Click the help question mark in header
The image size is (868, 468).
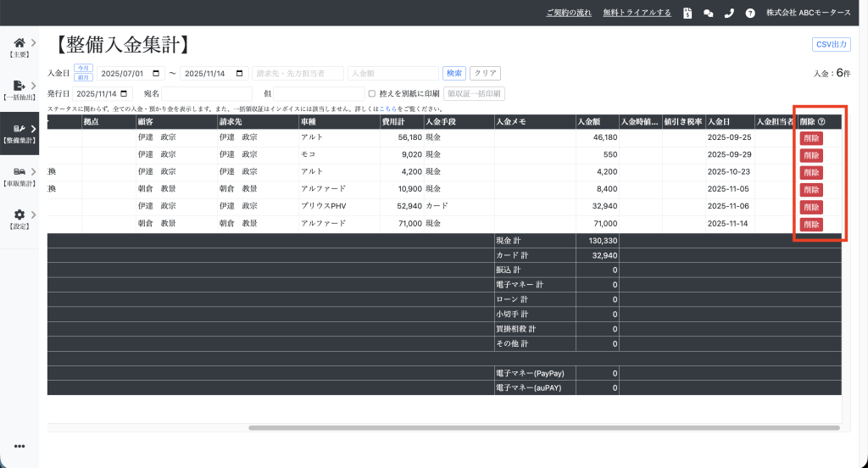pyautogui.click(x=750, y=13)
